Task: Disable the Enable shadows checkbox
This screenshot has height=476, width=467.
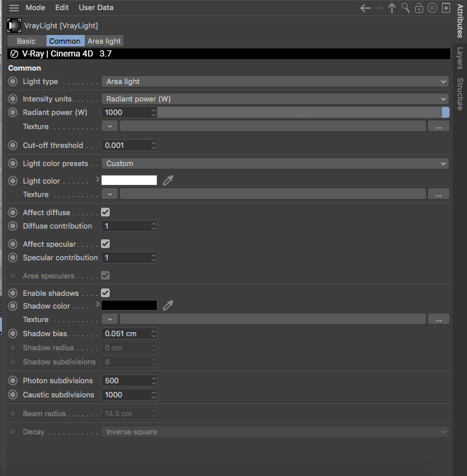Action: coord(106,293)
